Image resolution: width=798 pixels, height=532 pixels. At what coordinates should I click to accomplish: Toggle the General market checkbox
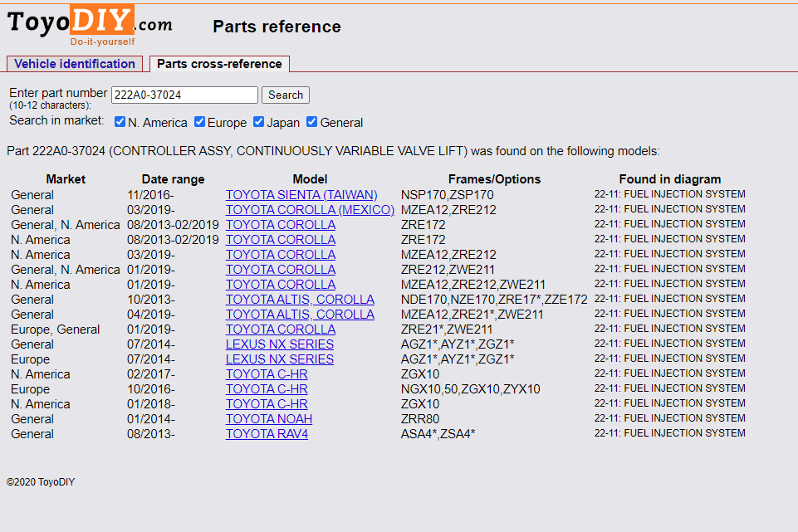tap(312, 122)
